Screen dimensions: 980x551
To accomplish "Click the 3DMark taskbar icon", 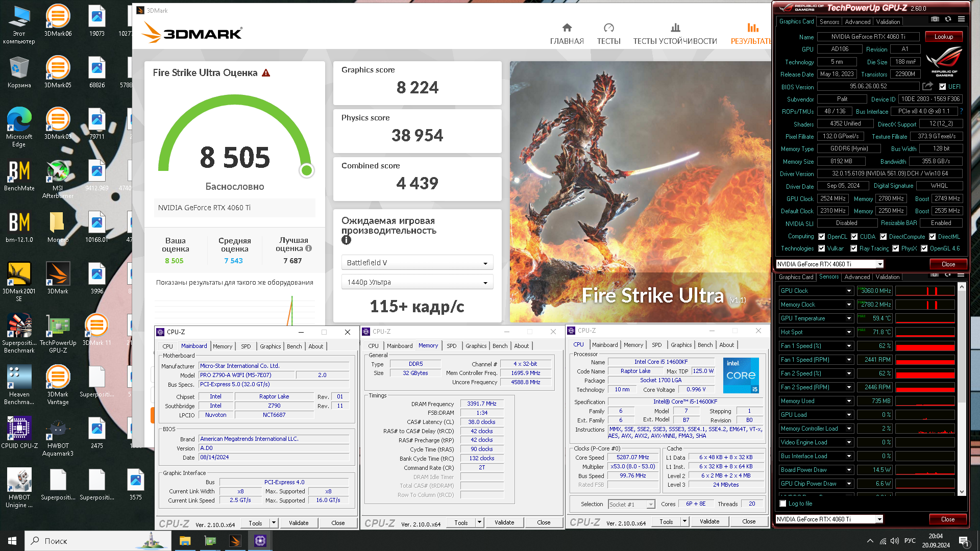I will (235, 541).
